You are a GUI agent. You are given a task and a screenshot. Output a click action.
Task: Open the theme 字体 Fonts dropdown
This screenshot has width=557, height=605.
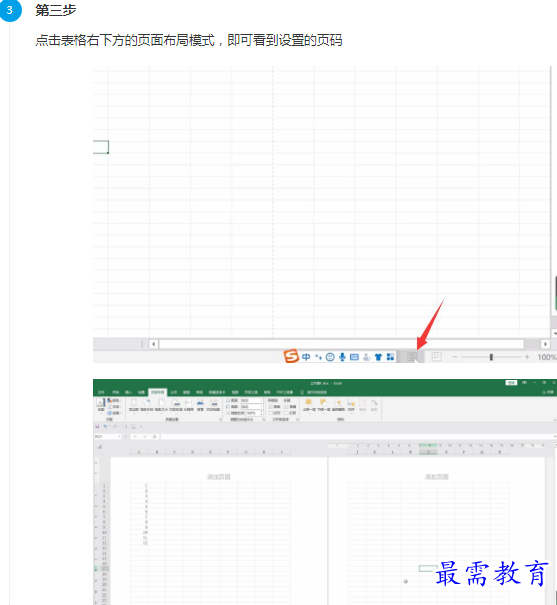pyautogui.click(x=114, y=407)
